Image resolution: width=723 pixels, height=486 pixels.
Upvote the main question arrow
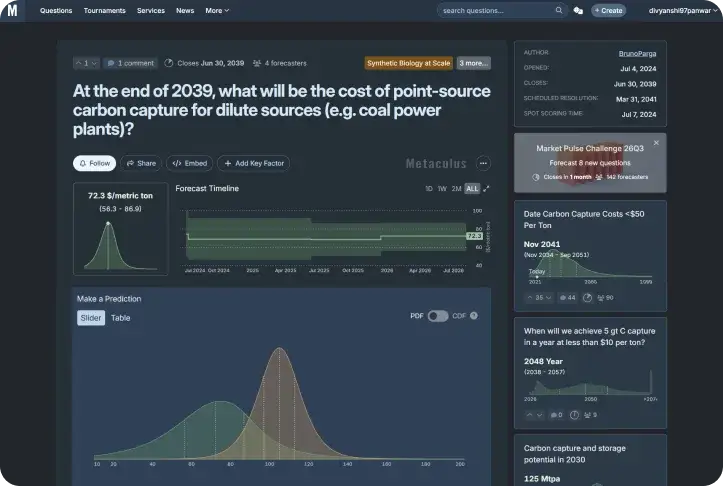pyautogui.click(x=78, y=63)
